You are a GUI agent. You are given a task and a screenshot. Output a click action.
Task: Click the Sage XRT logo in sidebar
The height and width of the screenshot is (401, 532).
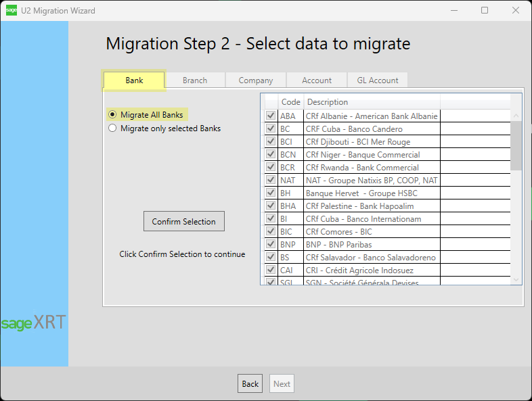[34, 323]
